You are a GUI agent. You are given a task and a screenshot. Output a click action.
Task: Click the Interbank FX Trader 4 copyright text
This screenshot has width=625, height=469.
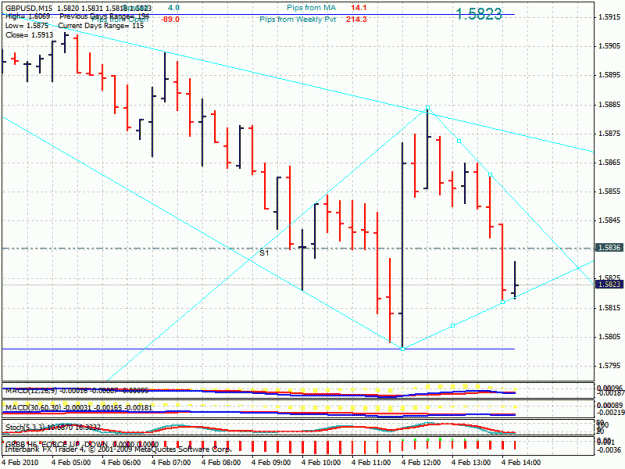click(x=118, y=449)
